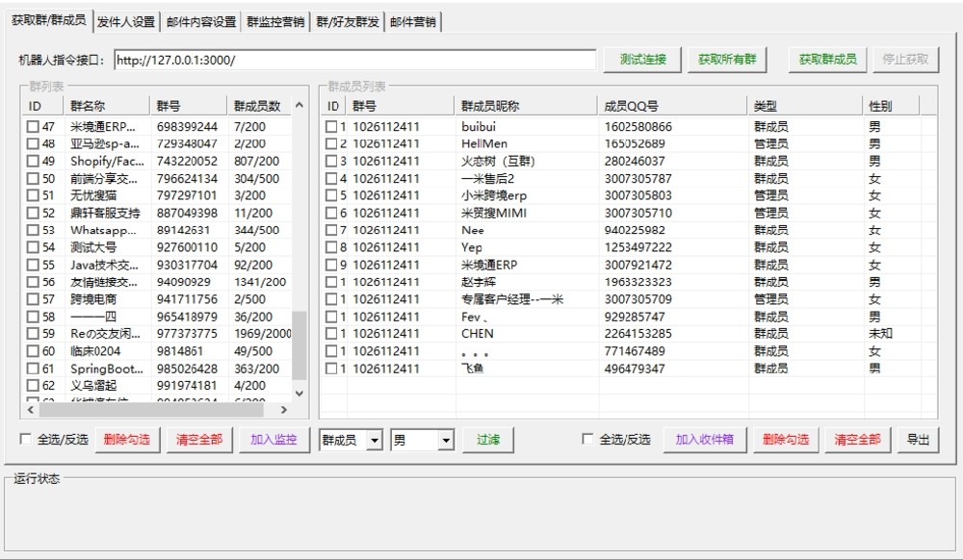The height and width of the screenshot is (560, 963).
Task: Click the 过滤 filter button
Action: point(488,440)
